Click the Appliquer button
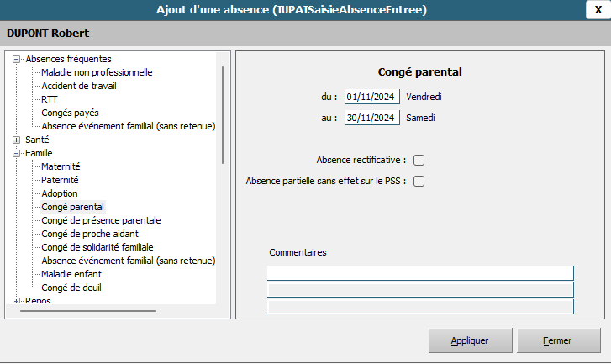 coord(470,341)
